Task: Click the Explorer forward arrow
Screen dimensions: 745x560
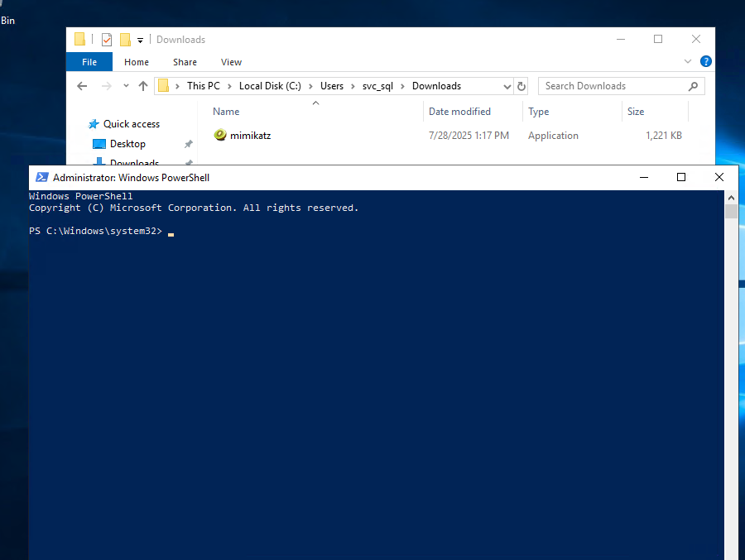Action: pyautogui.click(x=107, y=86)
